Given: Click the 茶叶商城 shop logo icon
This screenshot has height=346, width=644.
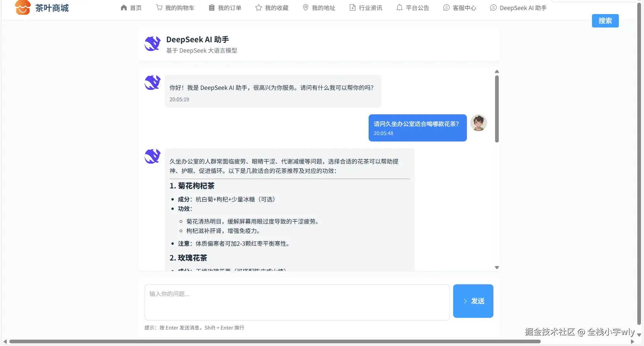Looking at the screenshot, I should (x=22, y=7).
